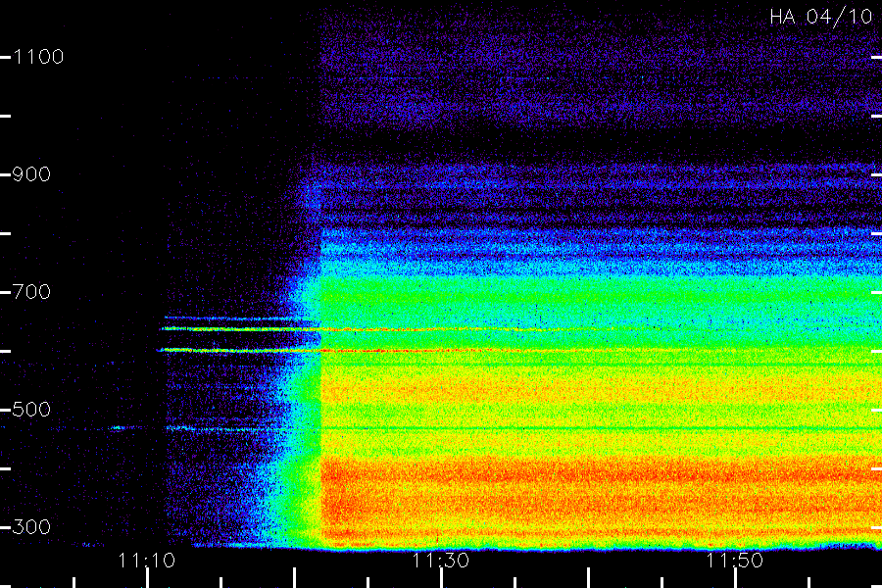882x588 pixels.
Task: Click the 500 frequency axis label
Action: click(31, 410)
